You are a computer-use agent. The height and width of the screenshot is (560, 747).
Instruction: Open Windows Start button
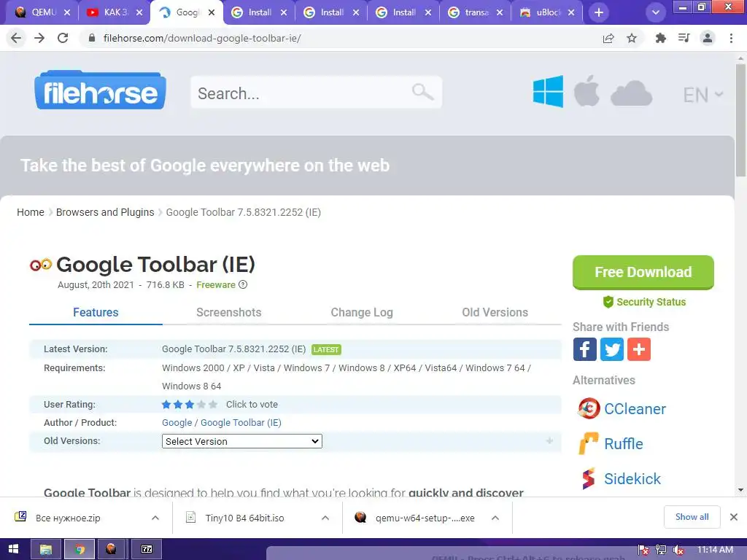pos(13,549)
